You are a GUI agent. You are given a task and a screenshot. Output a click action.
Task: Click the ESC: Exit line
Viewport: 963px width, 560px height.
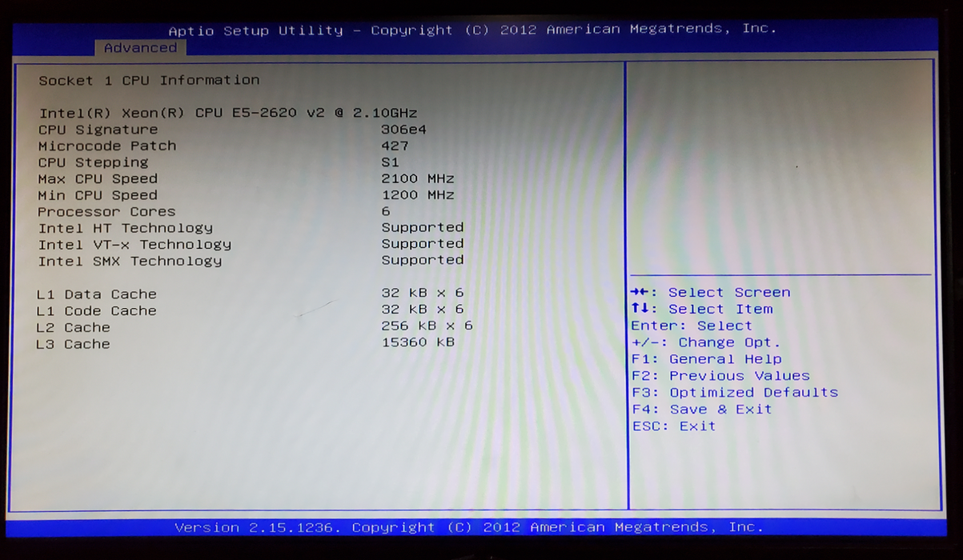(x=674, y=426)
